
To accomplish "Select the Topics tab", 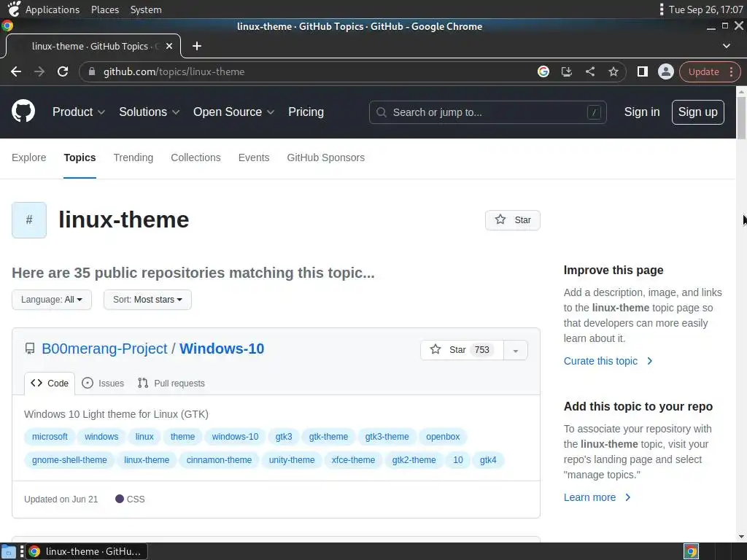I will pos(80,157).
